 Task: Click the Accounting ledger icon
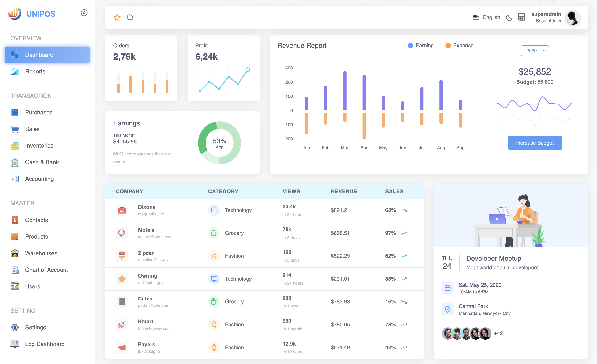pyautogui.click(x=15, y=179)
